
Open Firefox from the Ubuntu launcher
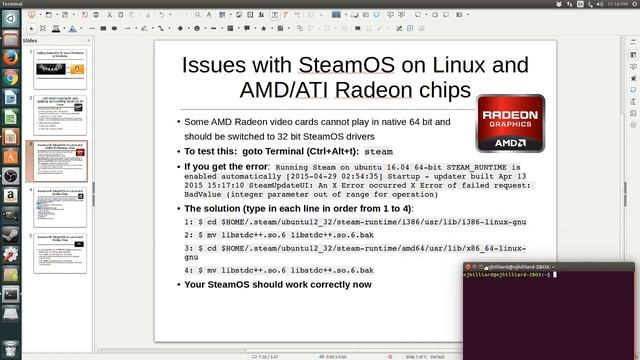(11, 58)
